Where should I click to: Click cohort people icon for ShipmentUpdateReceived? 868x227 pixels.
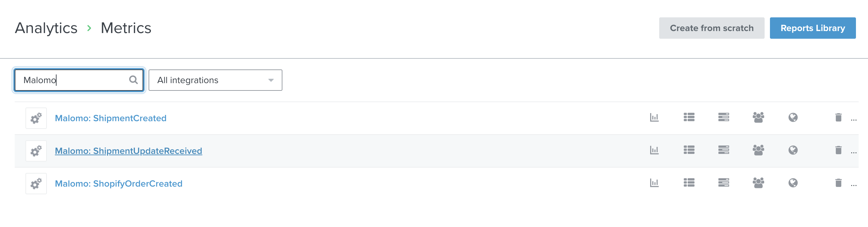pyautogui.click(x=758, y=150)
